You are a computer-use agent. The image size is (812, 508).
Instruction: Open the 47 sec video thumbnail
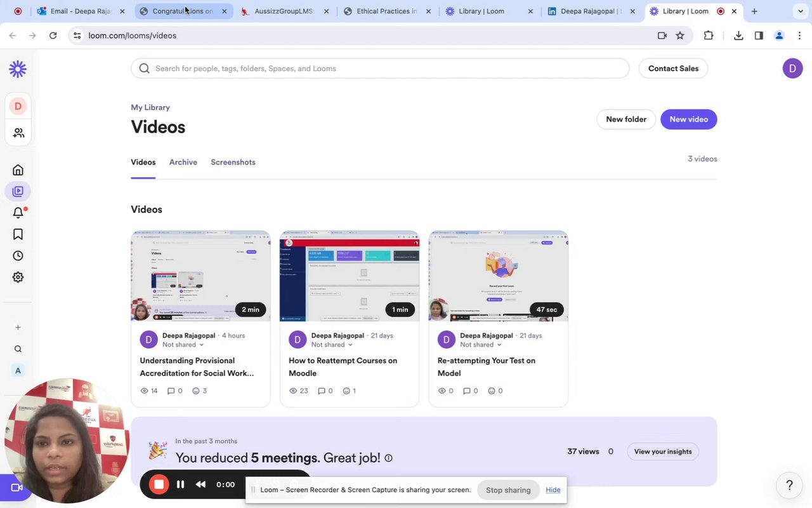pos(499,276)
